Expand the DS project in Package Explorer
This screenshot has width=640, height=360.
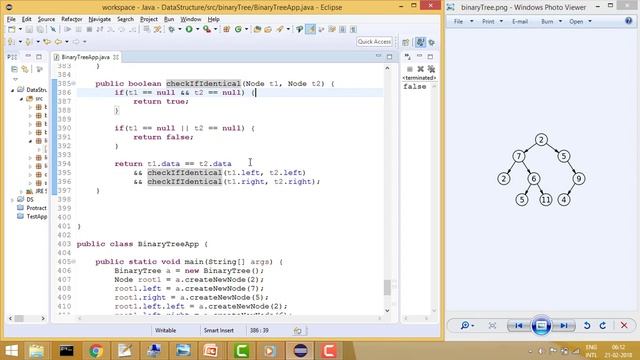pyautogui.click(x=12, y=200)
